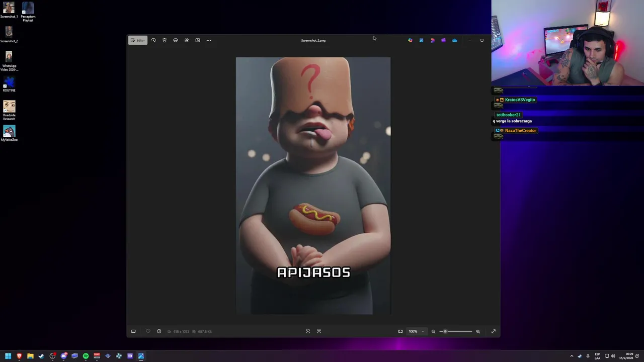Open the Microsoft Designer icon in title bar
Image resolution: width=644 pixels, height=362 pixels.
[x=432, y=40]
